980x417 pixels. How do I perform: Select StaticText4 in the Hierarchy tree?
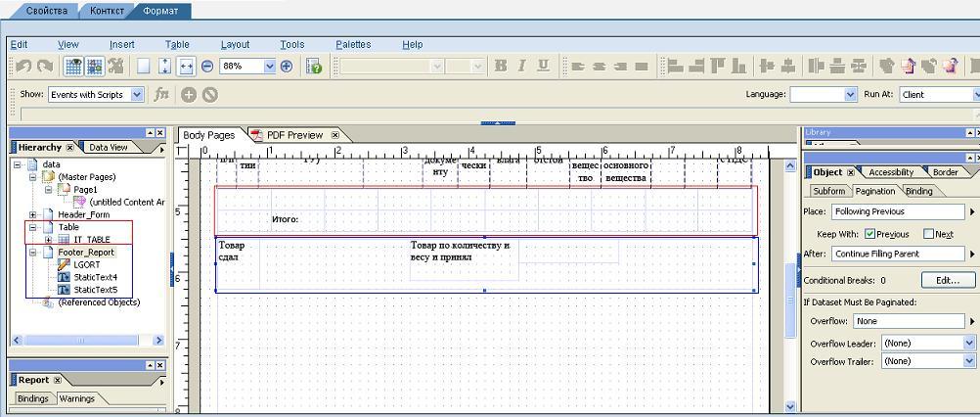pos(95,277)
